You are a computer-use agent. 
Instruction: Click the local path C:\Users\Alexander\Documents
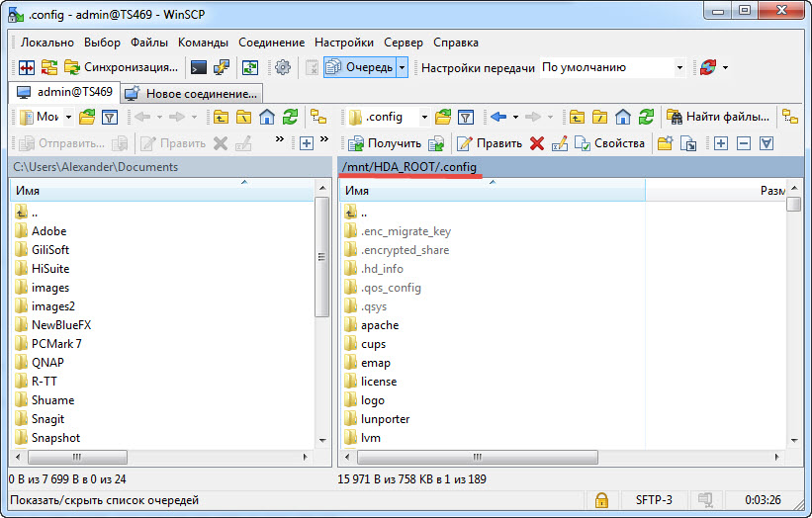click(x=95, y=167)
